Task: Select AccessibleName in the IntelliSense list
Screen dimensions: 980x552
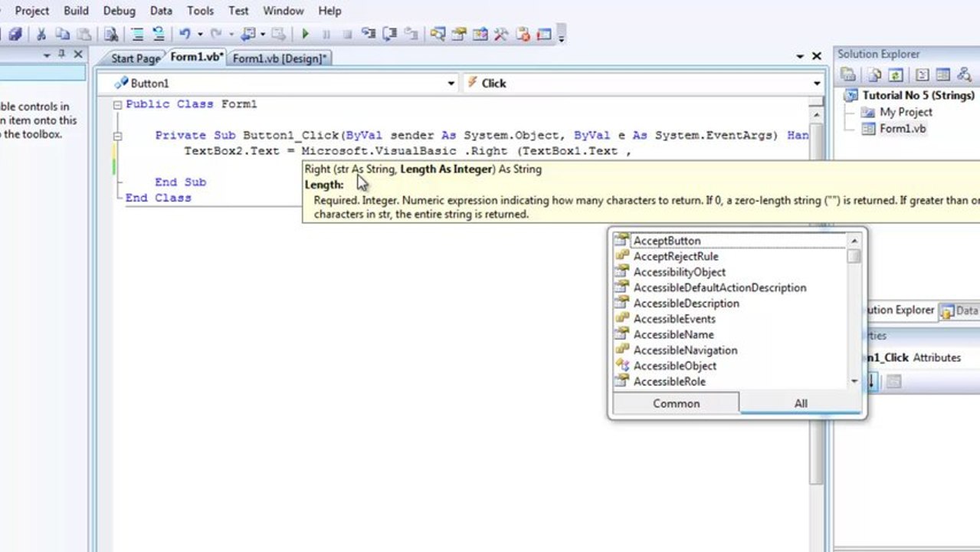Action: (673, 334)
